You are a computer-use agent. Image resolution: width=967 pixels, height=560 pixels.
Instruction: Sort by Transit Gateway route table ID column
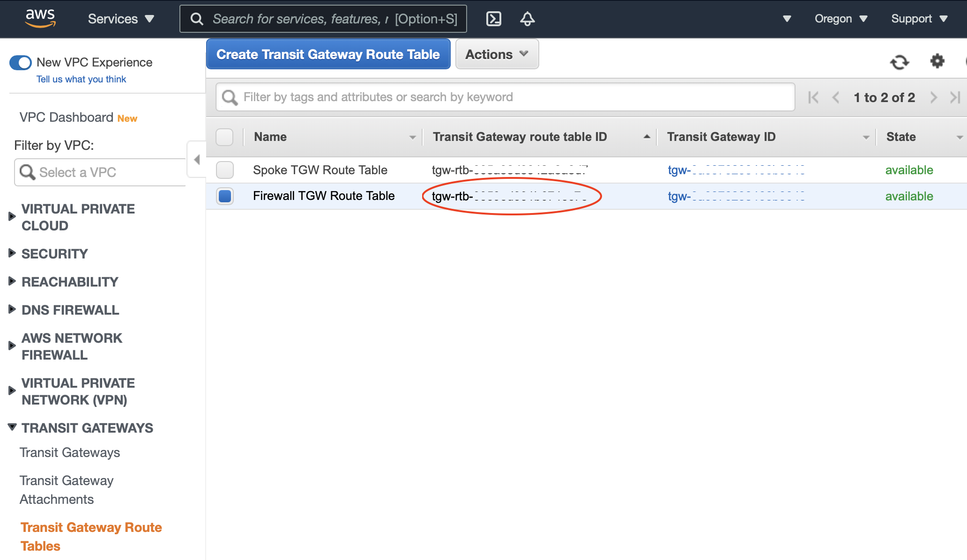[x=520, y=137]
